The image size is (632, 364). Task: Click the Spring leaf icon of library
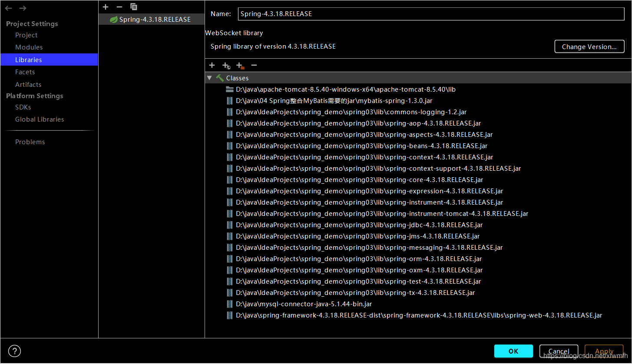pyautogui.click(x=113, y=20)
